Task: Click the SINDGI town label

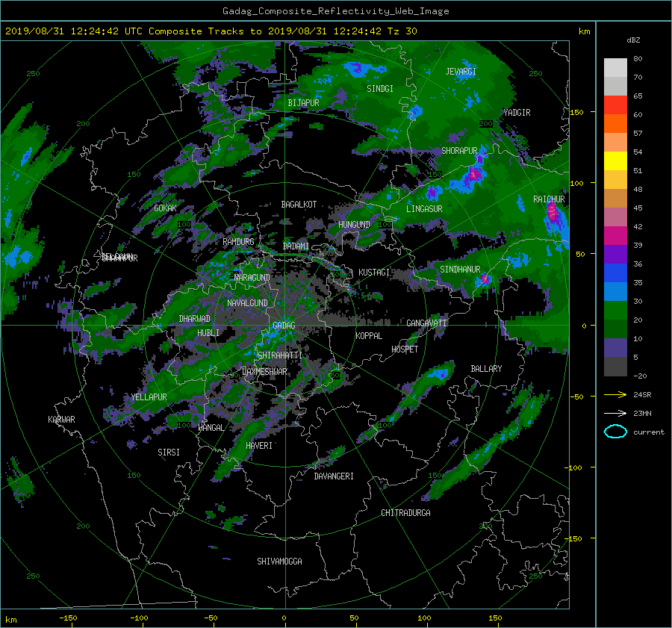Action: pyautogui.click(x=380, y=89)
